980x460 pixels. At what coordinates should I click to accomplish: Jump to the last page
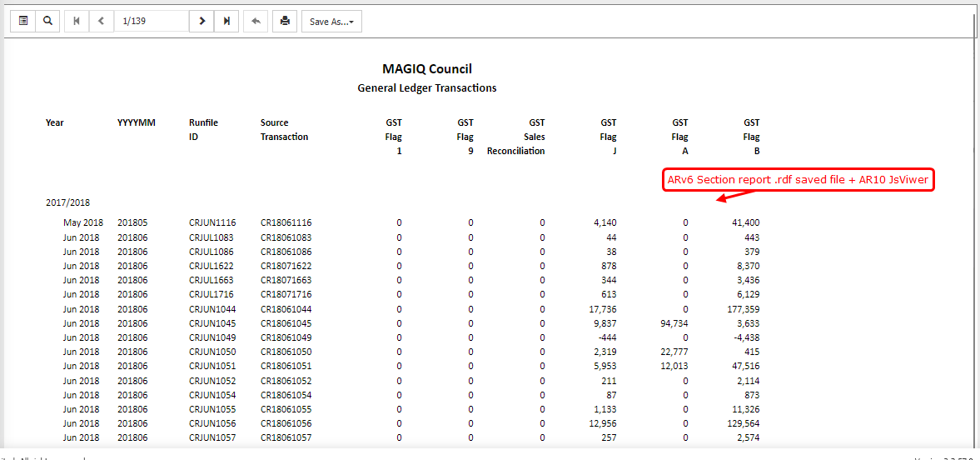coord(226,21)
